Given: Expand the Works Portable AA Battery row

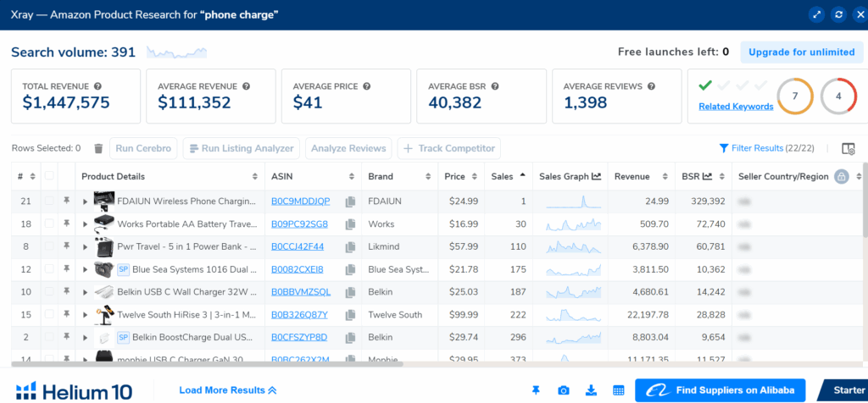Looking at the screenshot, I should pos(86,224).
